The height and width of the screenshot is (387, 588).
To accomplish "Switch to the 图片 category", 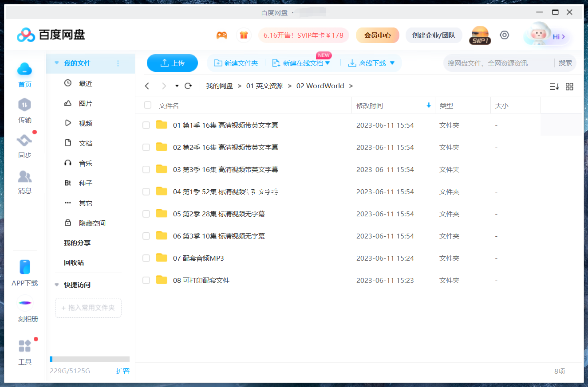I will click(85, 103).
